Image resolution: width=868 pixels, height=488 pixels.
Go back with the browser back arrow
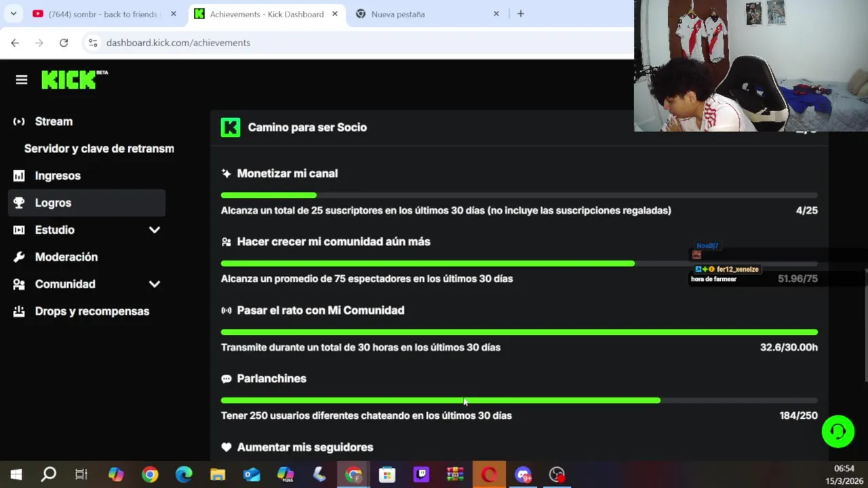[15, 43]
